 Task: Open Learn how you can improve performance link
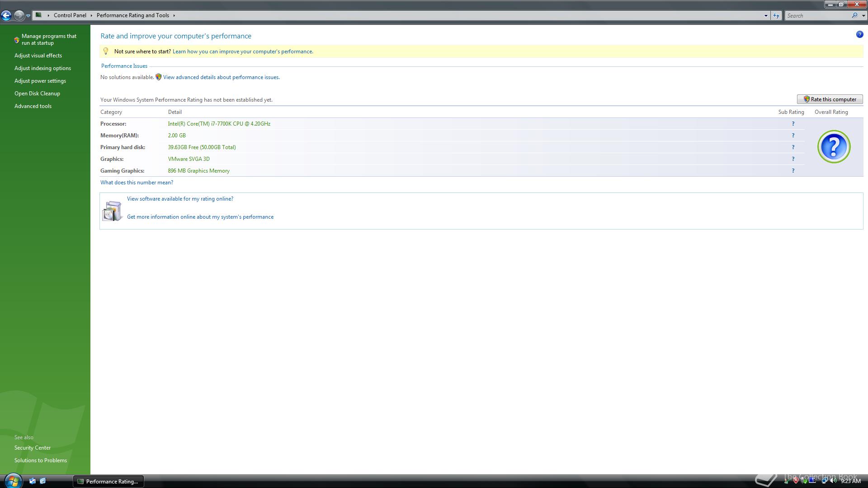click(243, 52)
